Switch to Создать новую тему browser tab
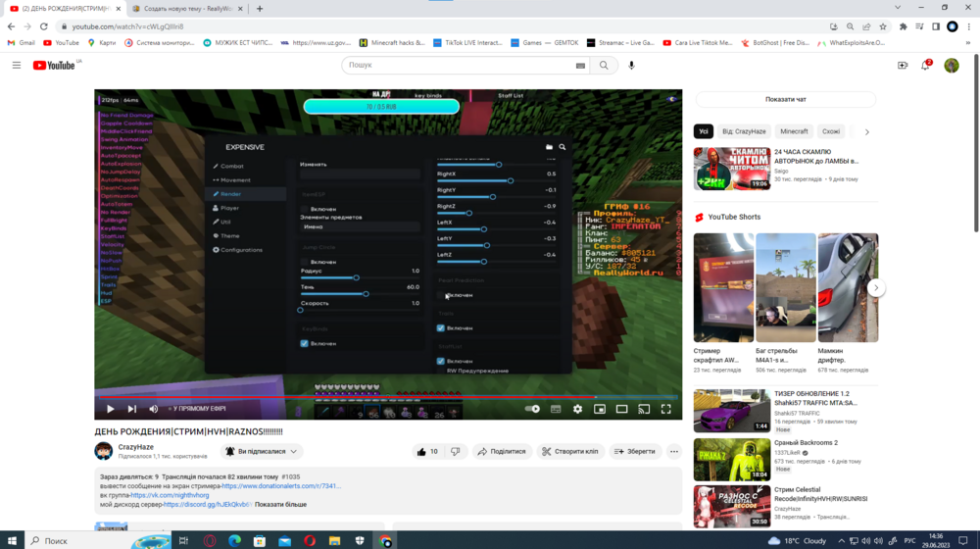Image resolution: width=980 pixels, height=549 pixels. tap(188, 9)
